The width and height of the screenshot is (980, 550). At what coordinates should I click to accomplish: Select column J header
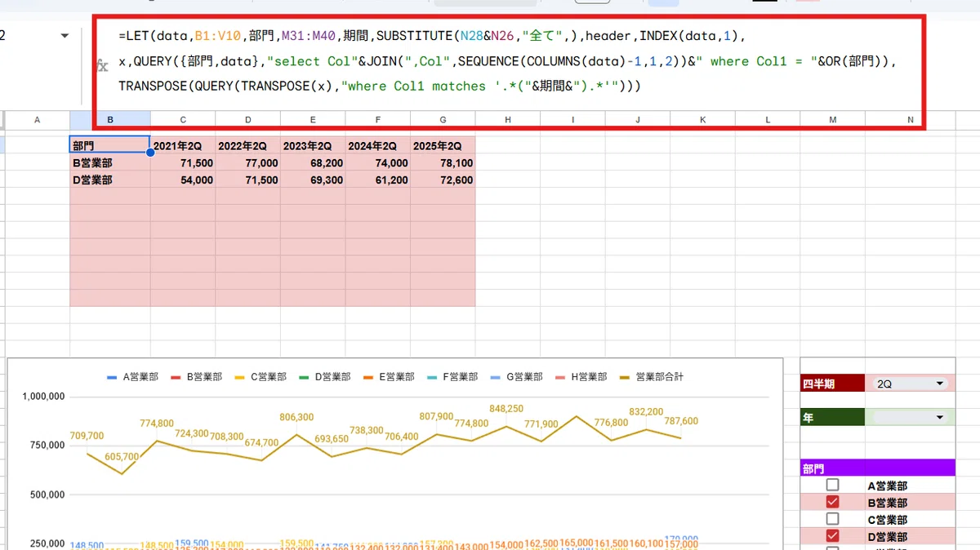point(638,120)
